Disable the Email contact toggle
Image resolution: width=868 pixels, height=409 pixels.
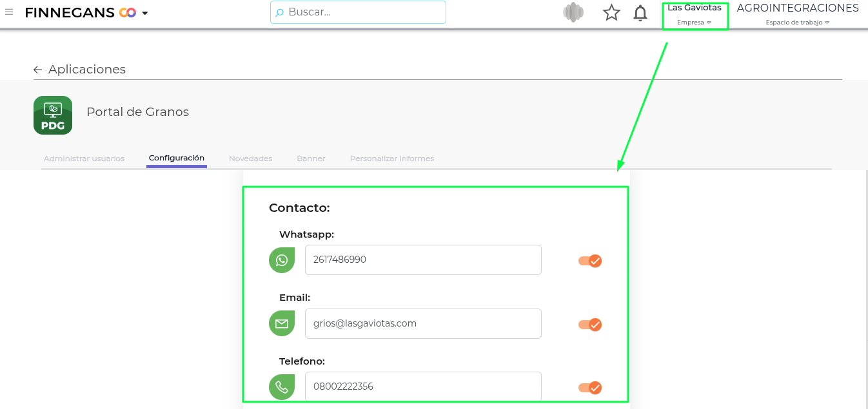click(x=590, y=325)
